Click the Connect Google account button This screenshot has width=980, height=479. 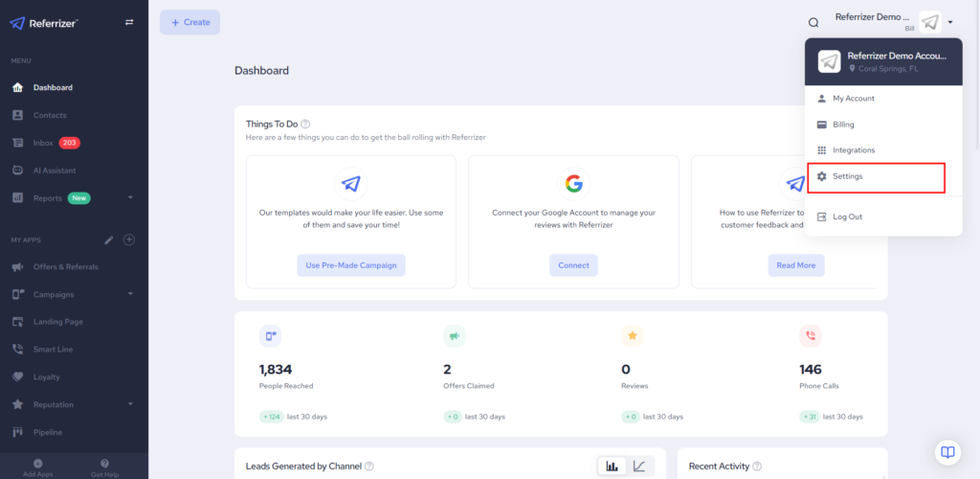[x=573, y=265]
